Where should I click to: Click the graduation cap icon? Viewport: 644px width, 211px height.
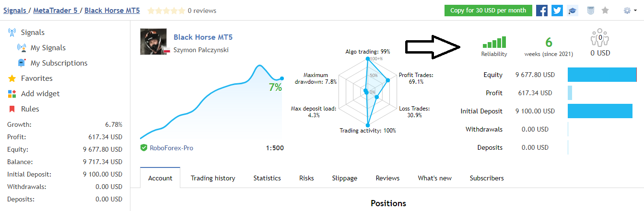572,11
